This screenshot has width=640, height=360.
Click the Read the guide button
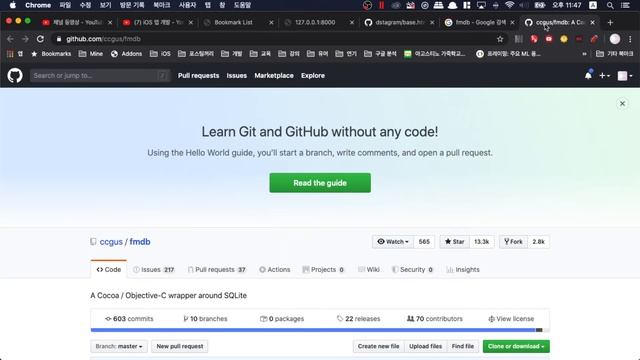coord(320,183)
